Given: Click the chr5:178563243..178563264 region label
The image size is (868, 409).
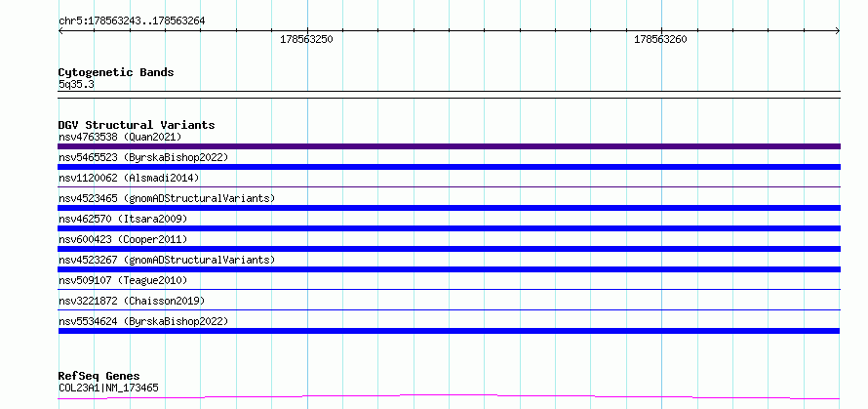Looking at the screenshot, I should click(132, 20).
